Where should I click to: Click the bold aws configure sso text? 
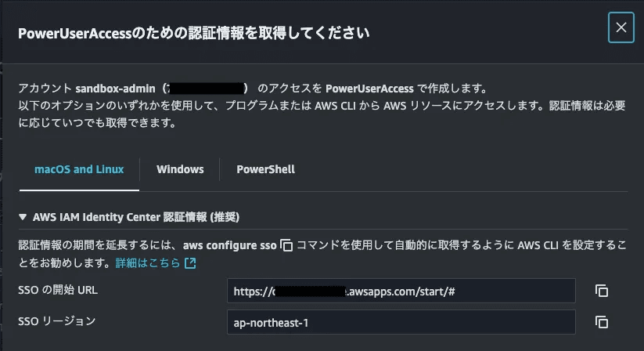pos(230,245)
